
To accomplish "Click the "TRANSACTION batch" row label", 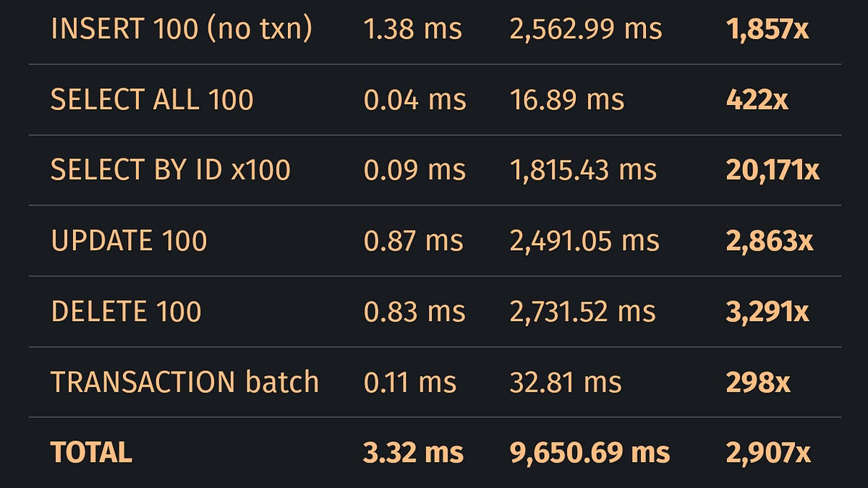I will 184,382.
